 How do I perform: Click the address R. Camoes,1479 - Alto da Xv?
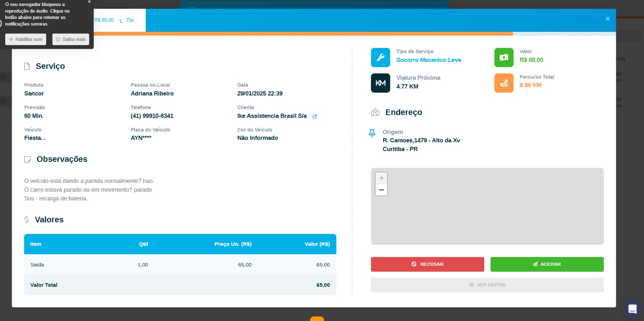click(x=421, y=141)
